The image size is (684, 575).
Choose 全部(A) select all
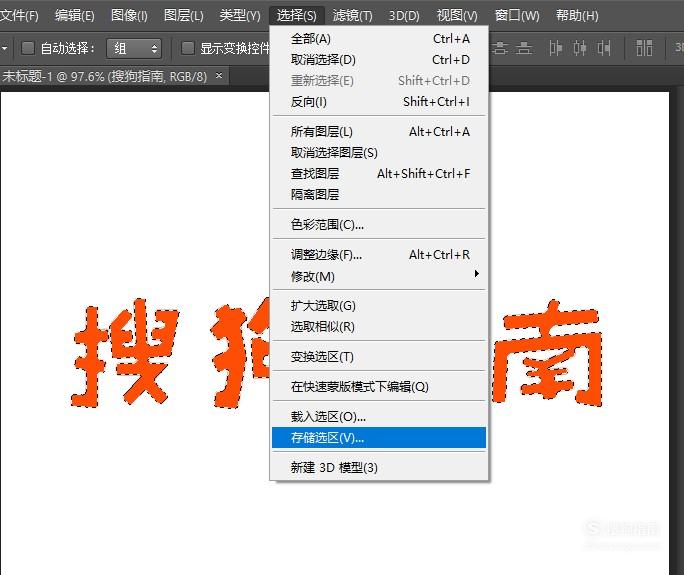(379, 39)
